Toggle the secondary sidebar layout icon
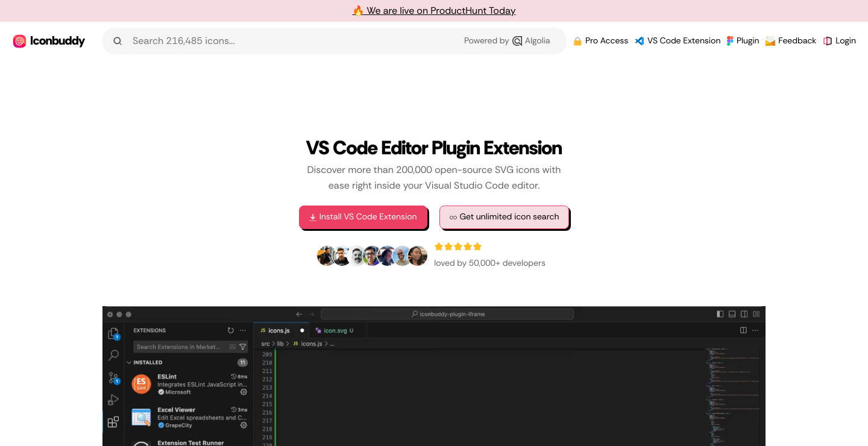Image resolution: width=868 pixels, height=446 pixels. tap(744, 314)
